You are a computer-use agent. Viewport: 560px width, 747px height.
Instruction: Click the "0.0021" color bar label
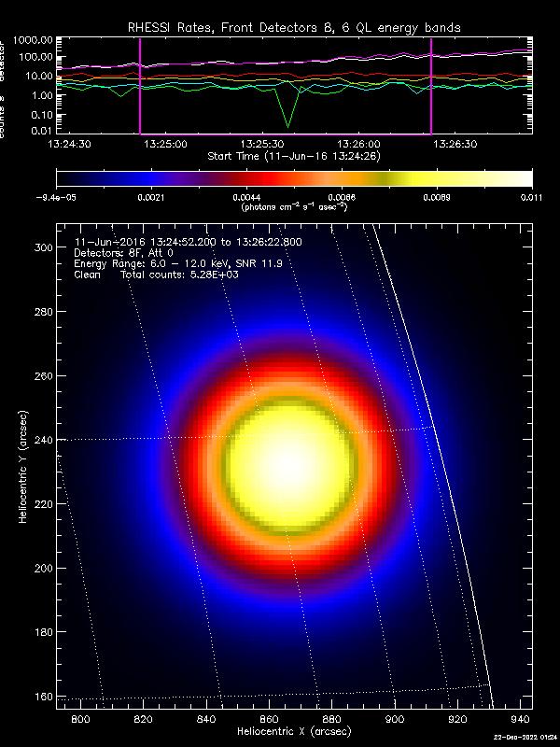(x=150, y=198)
